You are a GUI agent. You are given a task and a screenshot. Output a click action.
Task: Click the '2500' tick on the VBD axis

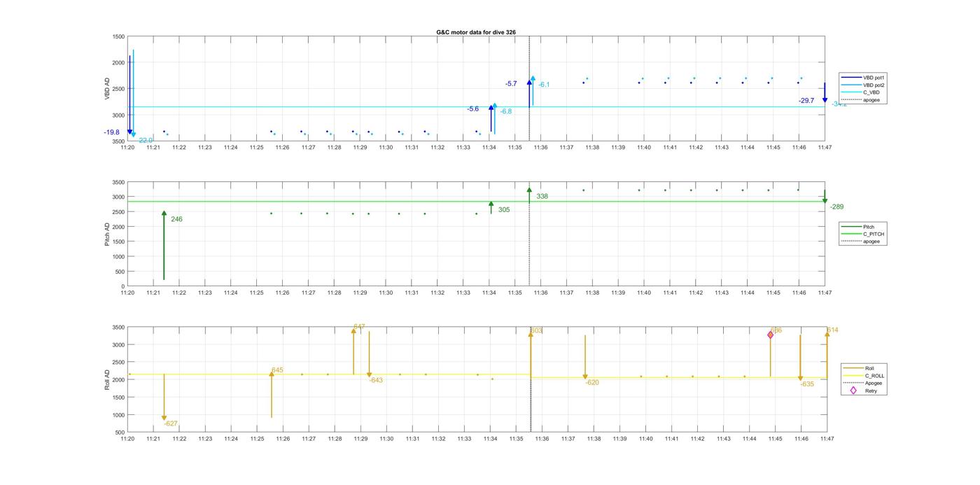pyautogui.click(x=118, y=89)
